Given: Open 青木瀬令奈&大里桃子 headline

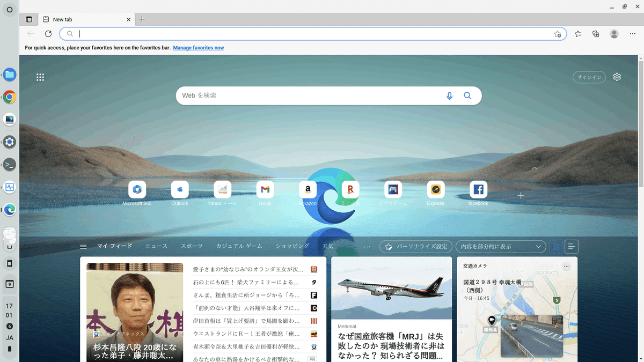Looking at the screenshot, I should [246, 346].
